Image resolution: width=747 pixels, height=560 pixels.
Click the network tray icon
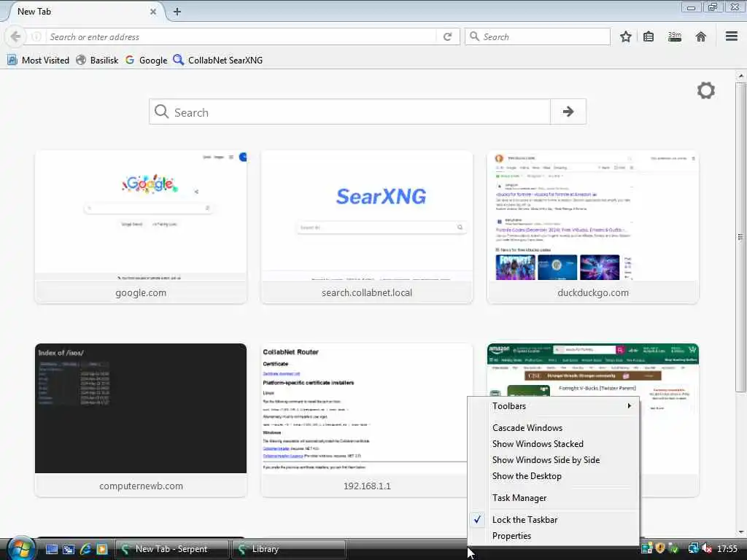click(x=693, y=548)
